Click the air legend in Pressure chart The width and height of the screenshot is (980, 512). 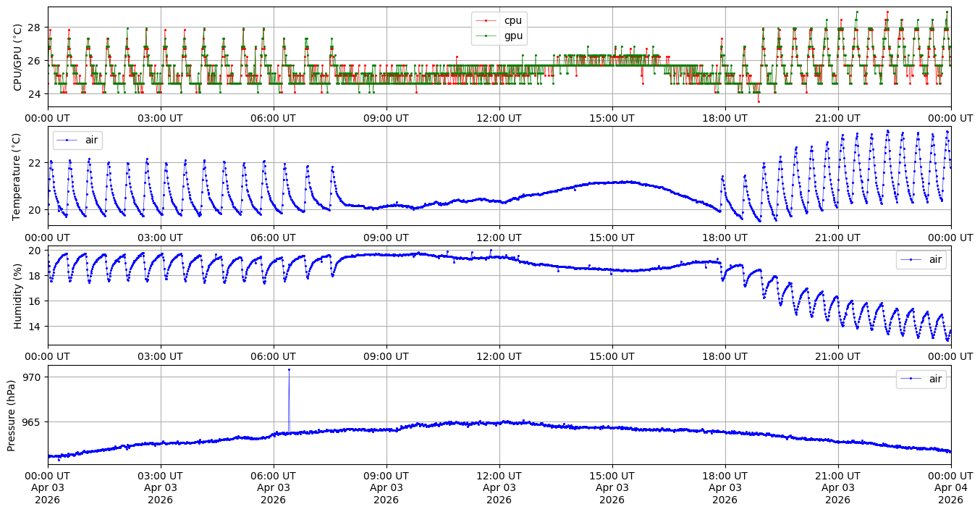921,379
